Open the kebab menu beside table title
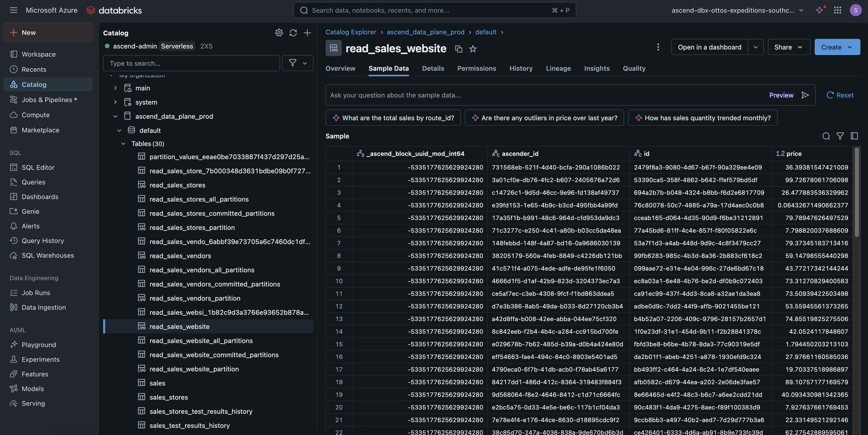 point(658,47)
